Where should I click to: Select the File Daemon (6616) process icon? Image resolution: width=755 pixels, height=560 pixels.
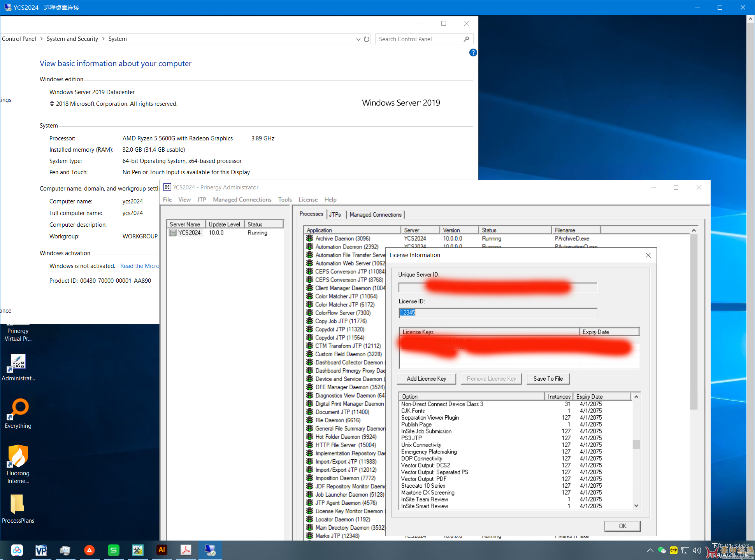pyautogui.click(x=310, y=420)
